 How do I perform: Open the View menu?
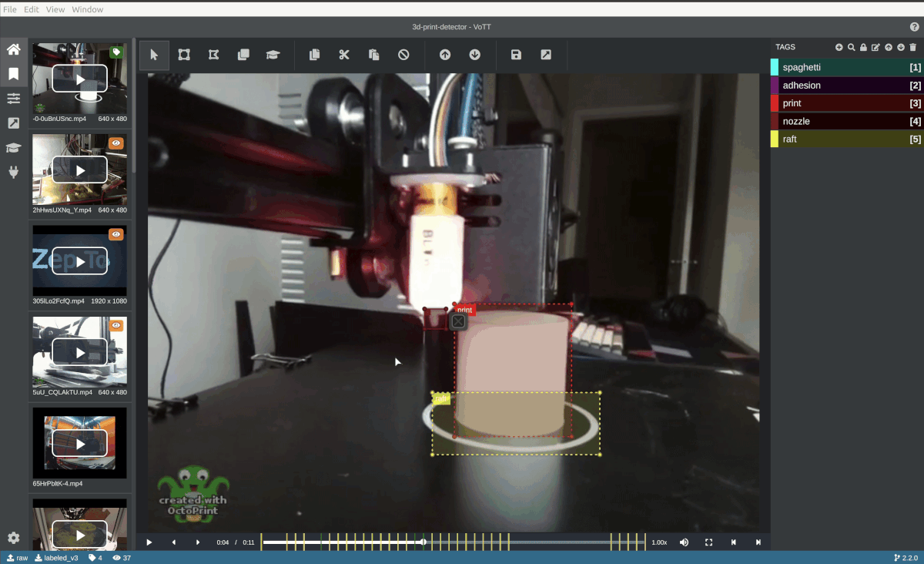[55, 9]
